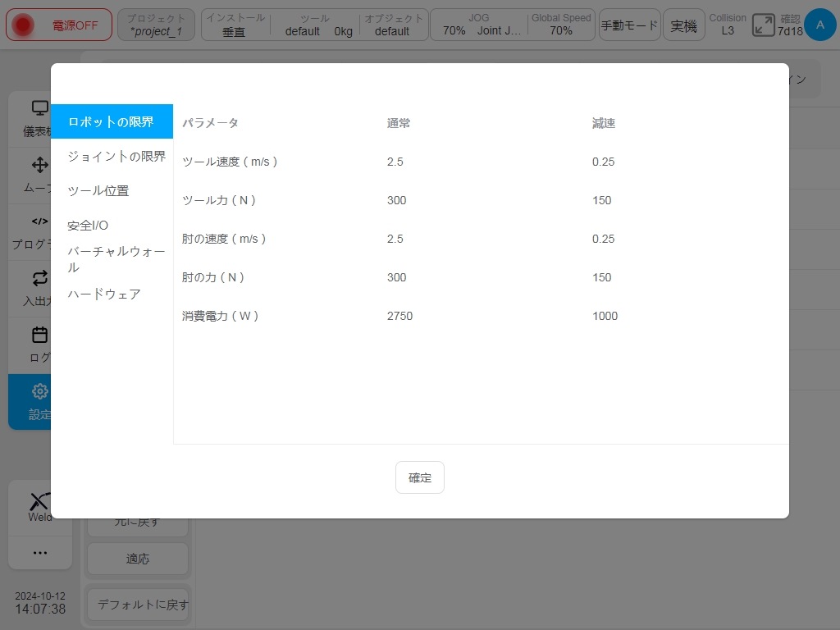840x630 pixels.
Task: Click 消費電力 reduced value 1000
Action: coord(605,316)
